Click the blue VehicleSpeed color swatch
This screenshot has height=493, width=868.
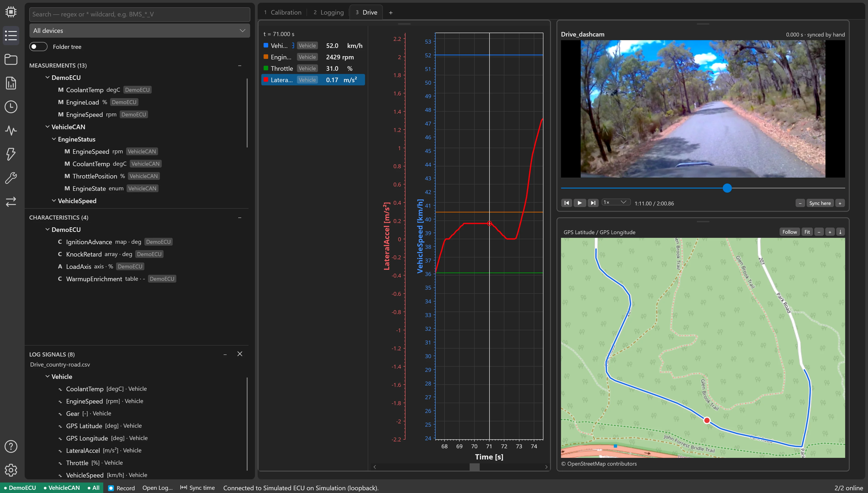point(266,45)
